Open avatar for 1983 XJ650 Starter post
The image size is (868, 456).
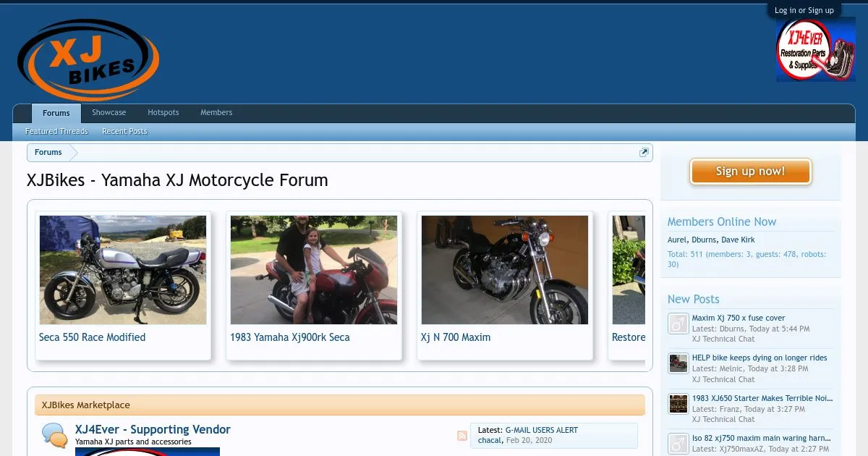coord(678,404)
